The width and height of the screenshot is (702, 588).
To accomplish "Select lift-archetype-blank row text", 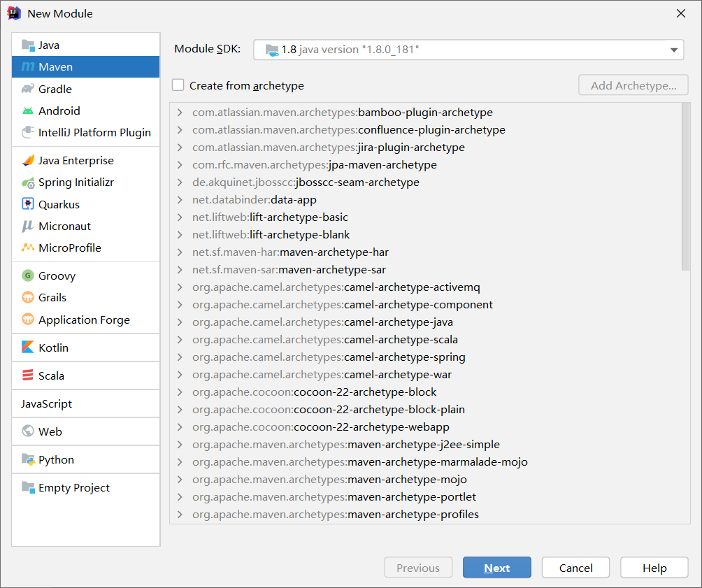I will 271,235.
